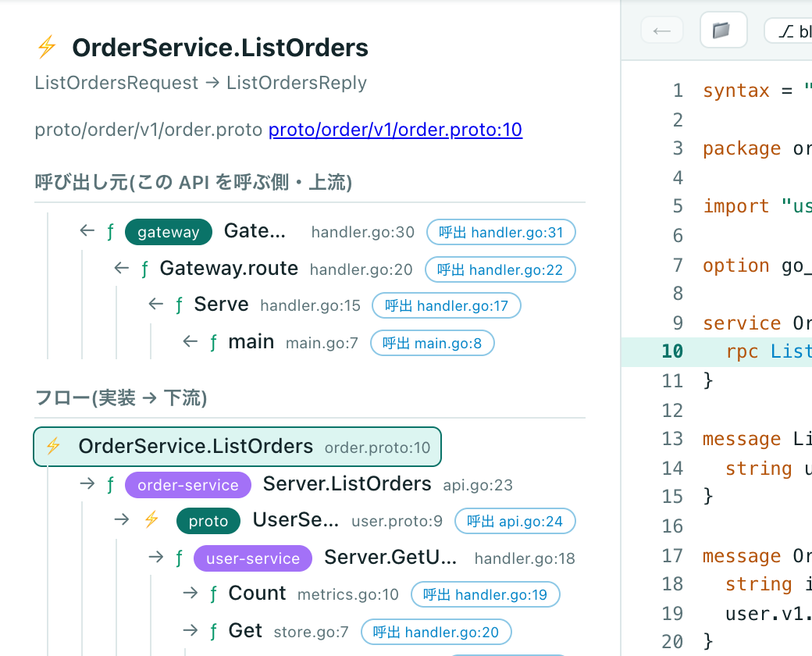
Task: Select the Count function row
Action: point(371,594)
